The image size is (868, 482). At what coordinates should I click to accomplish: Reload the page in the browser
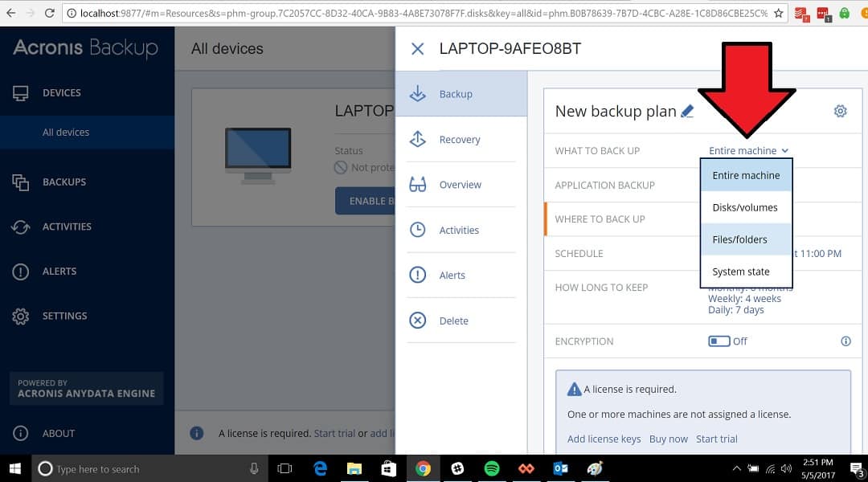click(49, 13)
